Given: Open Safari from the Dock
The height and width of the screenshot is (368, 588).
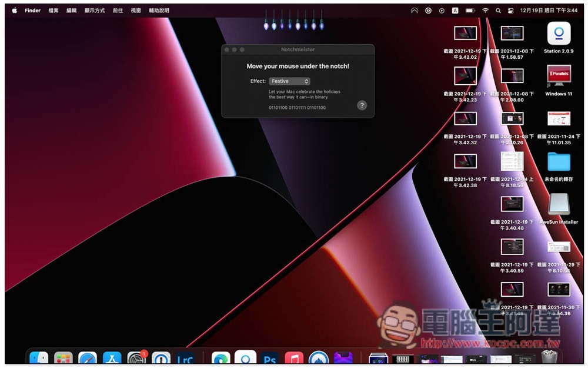Looking at the screenshot, I should coord(88,359).
